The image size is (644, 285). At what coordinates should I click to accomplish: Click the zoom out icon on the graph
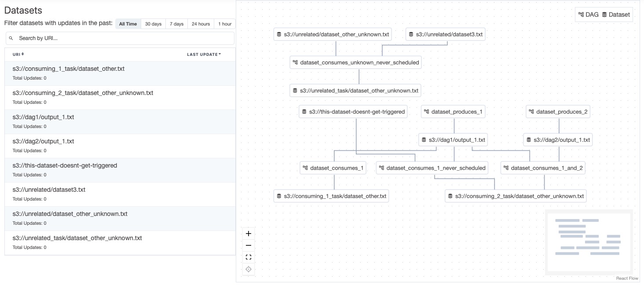[249, 245]
